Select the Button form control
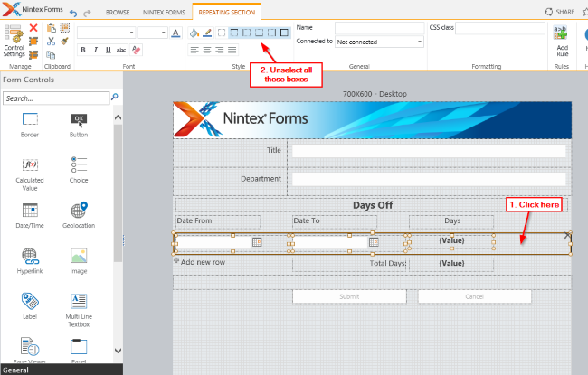Viewport: 588px width, 375px height. [79, 125]
